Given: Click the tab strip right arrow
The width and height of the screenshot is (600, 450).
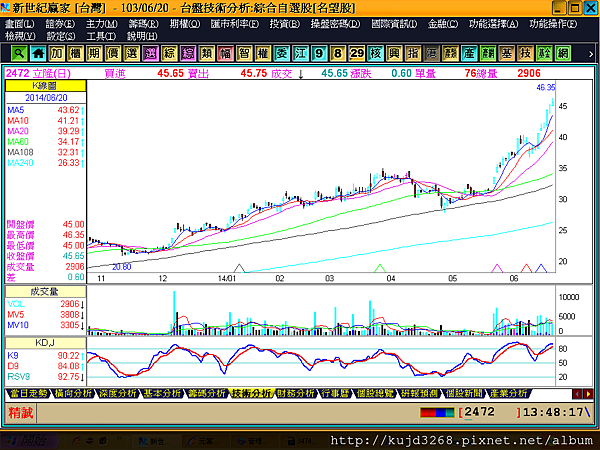Looking at the screenshot, I should 588,394.
